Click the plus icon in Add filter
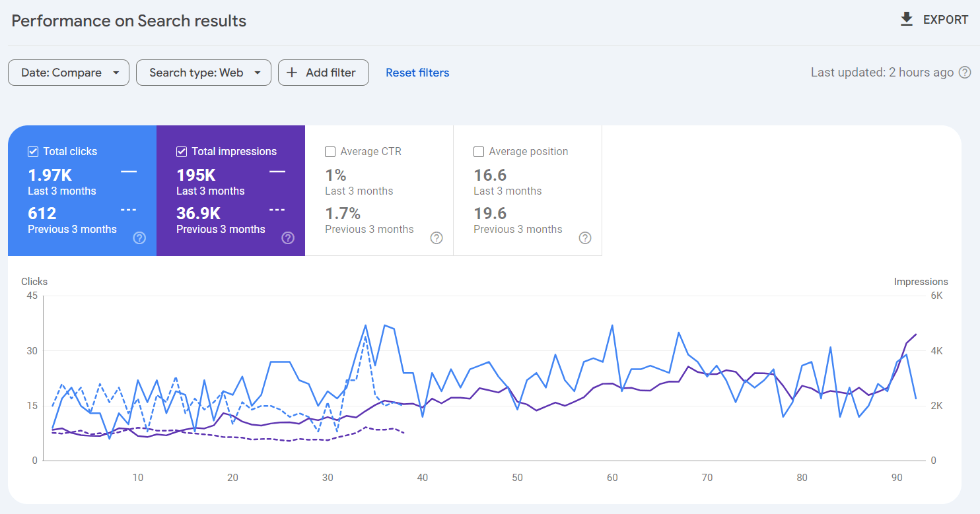Screen dimensions: 980x514 click(x=293, y=73)
